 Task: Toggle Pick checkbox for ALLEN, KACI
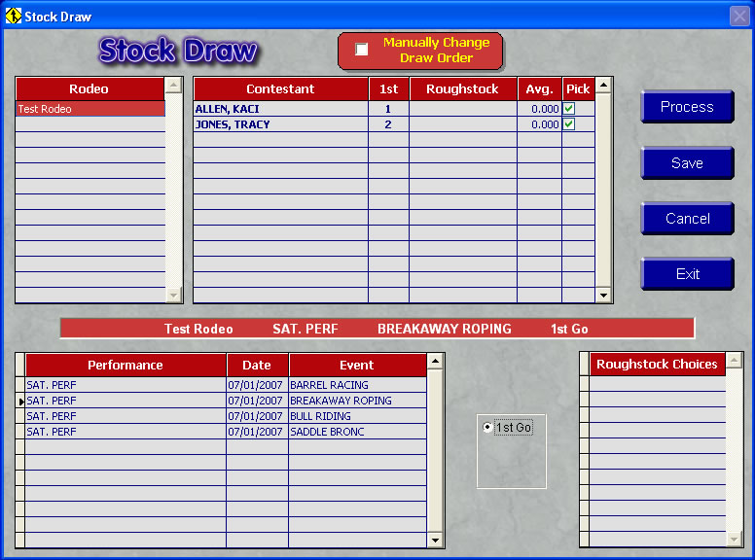pos(569,109)
